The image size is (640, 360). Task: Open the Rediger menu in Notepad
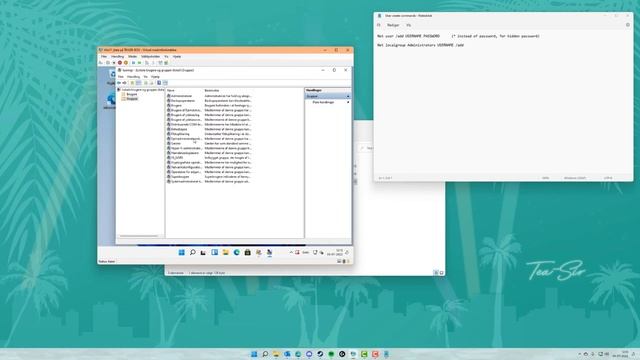point(393,25)
